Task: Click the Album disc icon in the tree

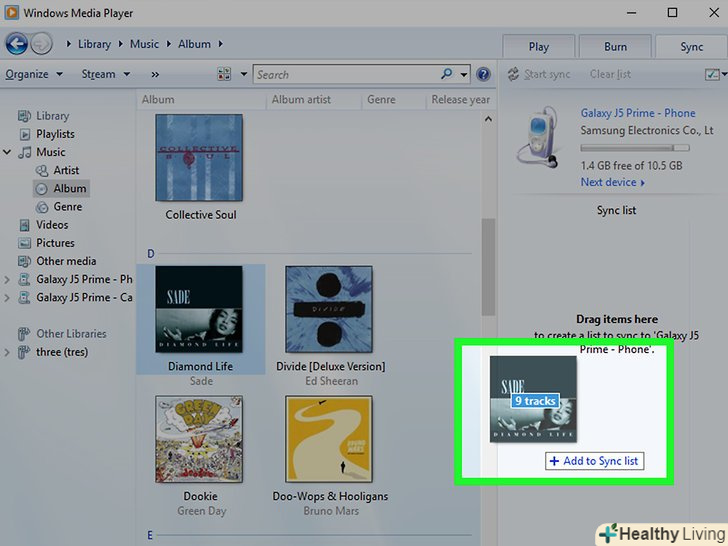Action: [42, 188]
